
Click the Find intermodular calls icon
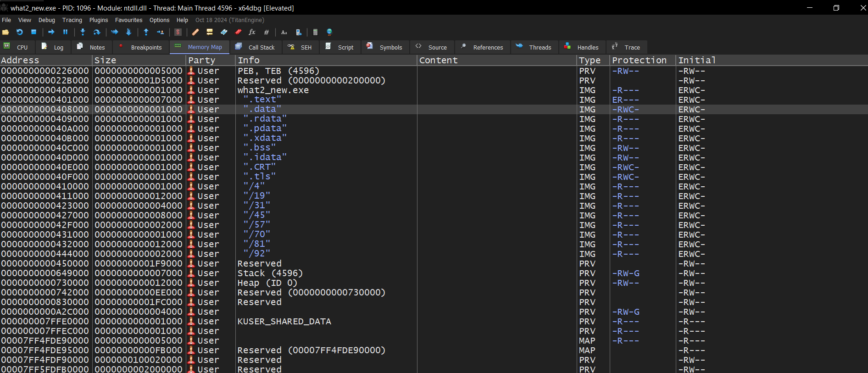pyautogui.click(x=298, y=32)
